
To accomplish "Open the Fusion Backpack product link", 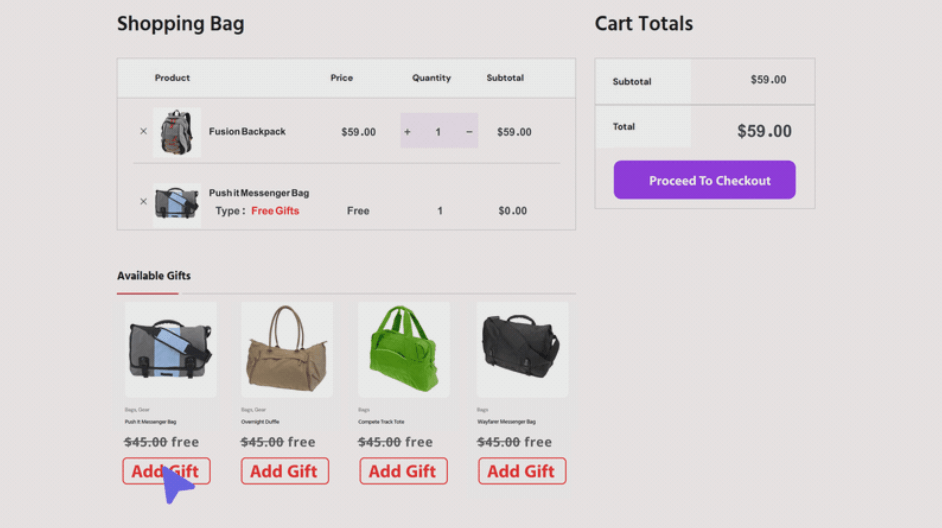I will [x=247, y=132].
